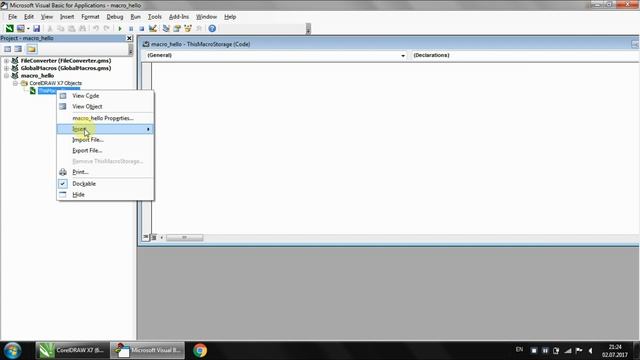The height and width of the screenshot is (360, 640).
Task: Choose Print in context menu
Action: coord(105,172)
